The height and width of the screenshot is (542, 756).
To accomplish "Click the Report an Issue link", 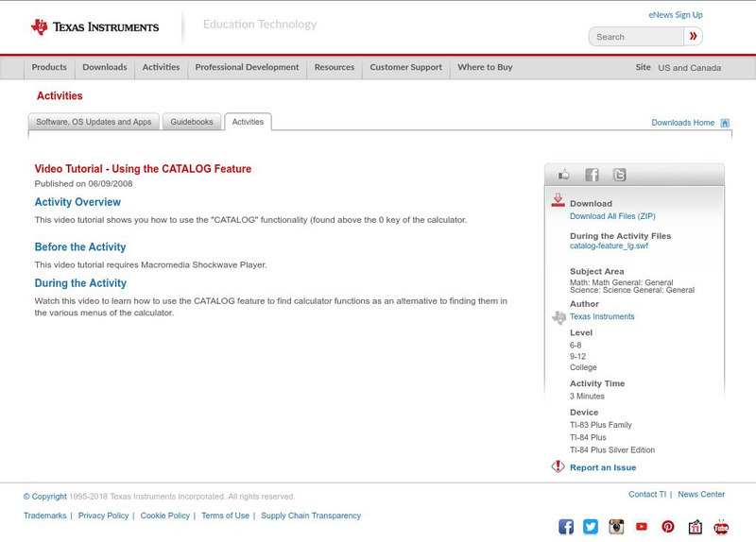I will [603, 467].
